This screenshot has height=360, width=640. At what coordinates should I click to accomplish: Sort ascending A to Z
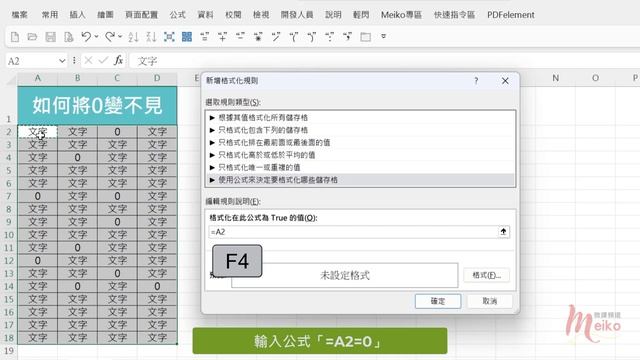[133, 37]
